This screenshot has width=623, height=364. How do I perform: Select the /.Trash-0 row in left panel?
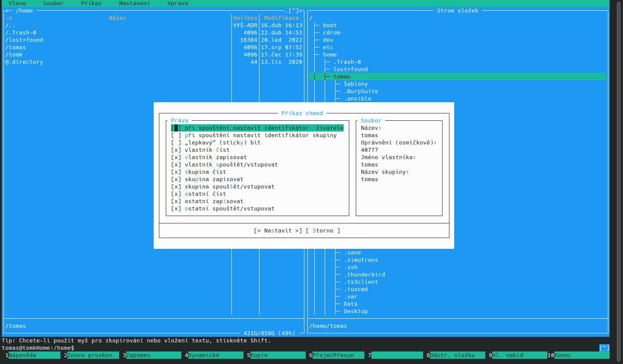click(x=154, y=33)
